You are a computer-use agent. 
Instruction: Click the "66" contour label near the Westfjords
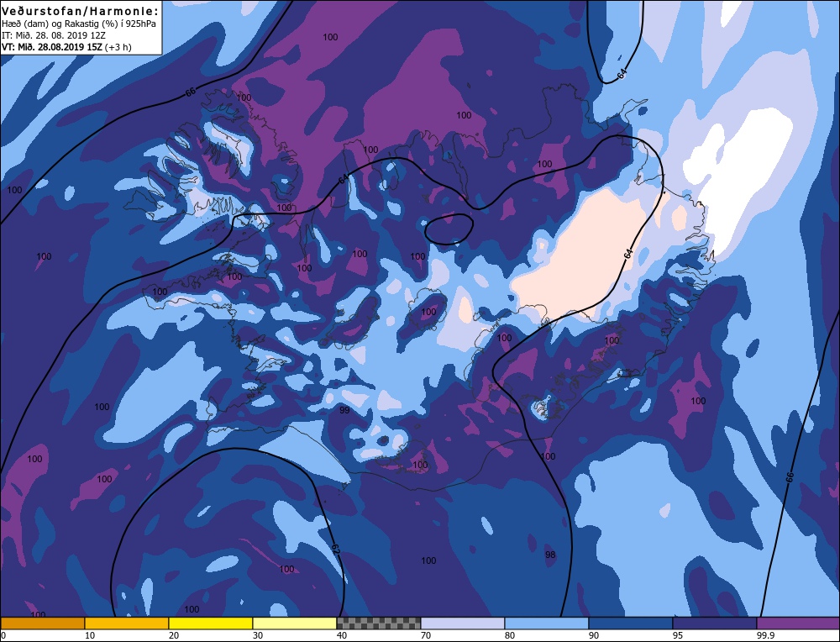tap(191, 92)
